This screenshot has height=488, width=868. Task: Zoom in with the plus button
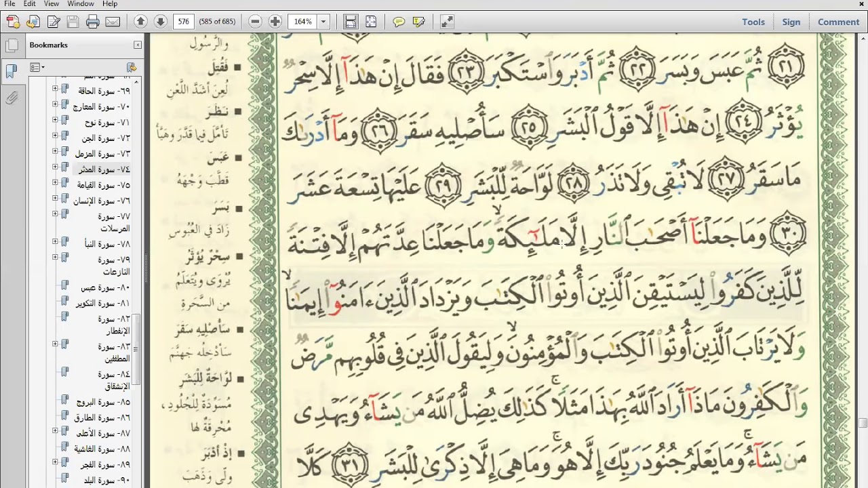tap(275, 22)
